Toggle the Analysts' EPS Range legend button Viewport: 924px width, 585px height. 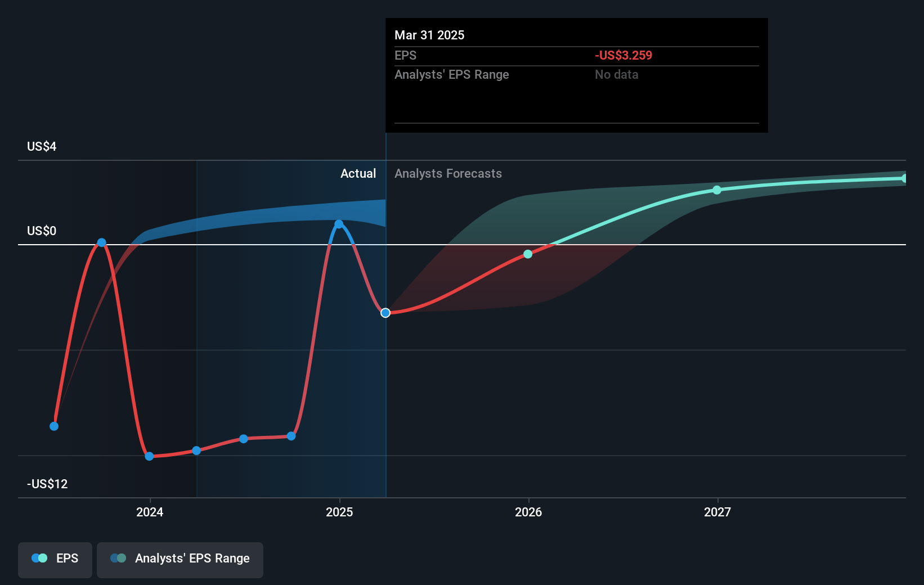(180, 560)
